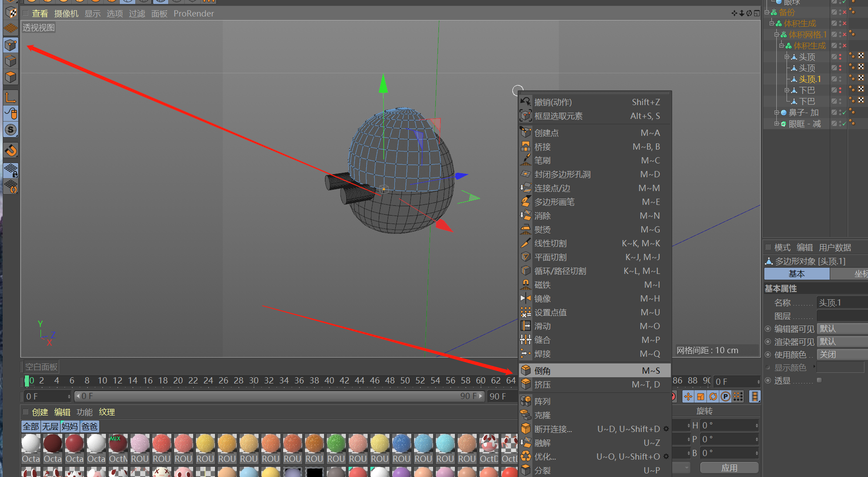Toggle green check on 鼻子- 加
Image resolution: width=868 pixels, height=477 pixels.
click(844, 113)
